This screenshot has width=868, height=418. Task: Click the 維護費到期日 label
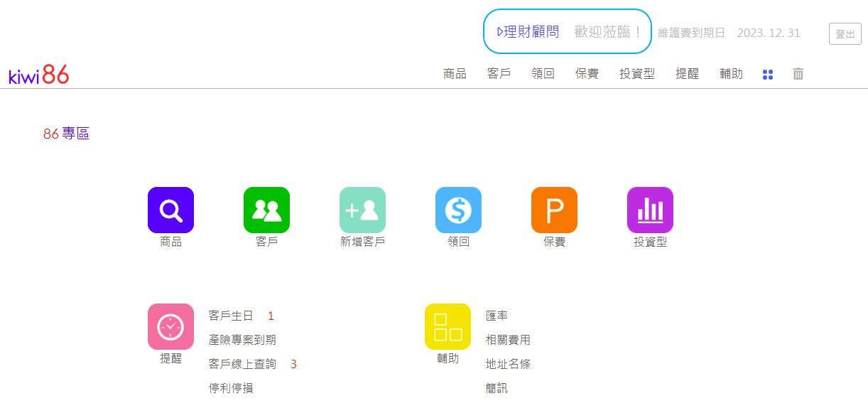[692, 33]
